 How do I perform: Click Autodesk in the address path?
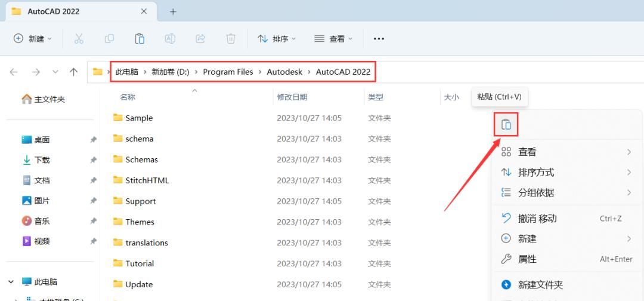[x=284, y=72]
